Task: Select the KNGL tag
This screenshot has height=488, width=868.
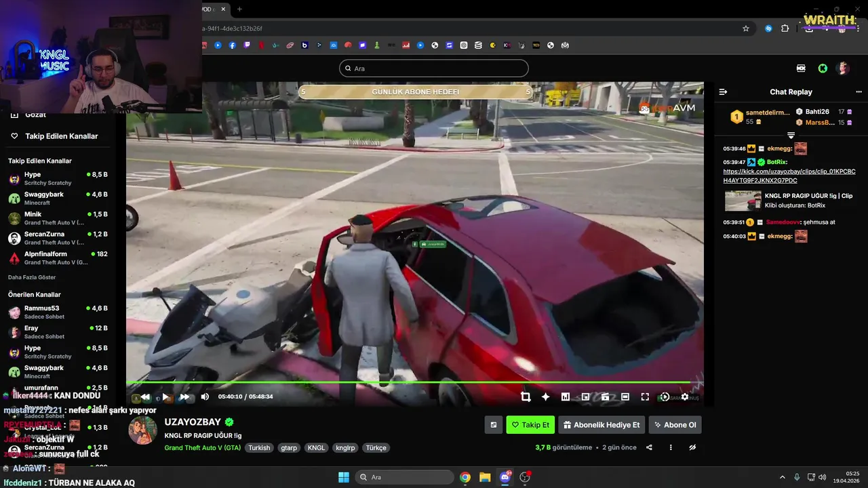Action: coord(316,448)
